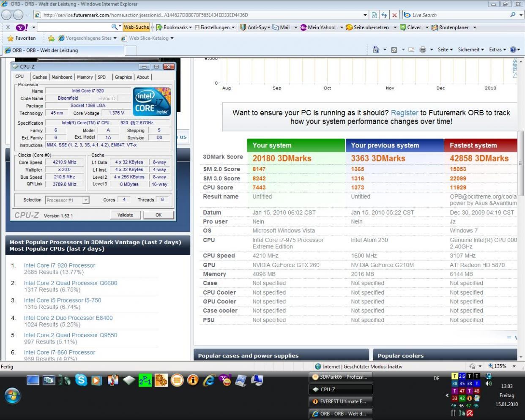525x420 pixels.
Task: Click the page vertical scrollbar thumb
Action: pos(520,164)
